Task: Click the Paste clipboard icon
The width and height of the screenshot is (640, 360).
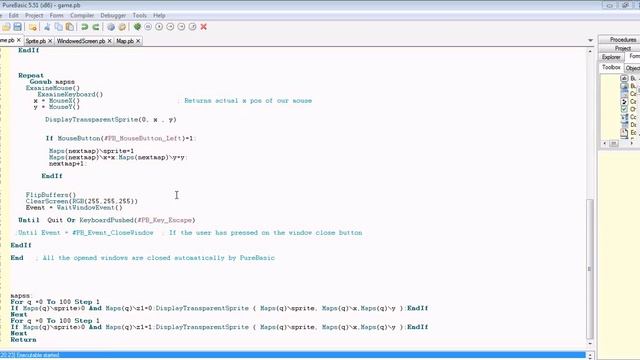Action: pos(70,27)
